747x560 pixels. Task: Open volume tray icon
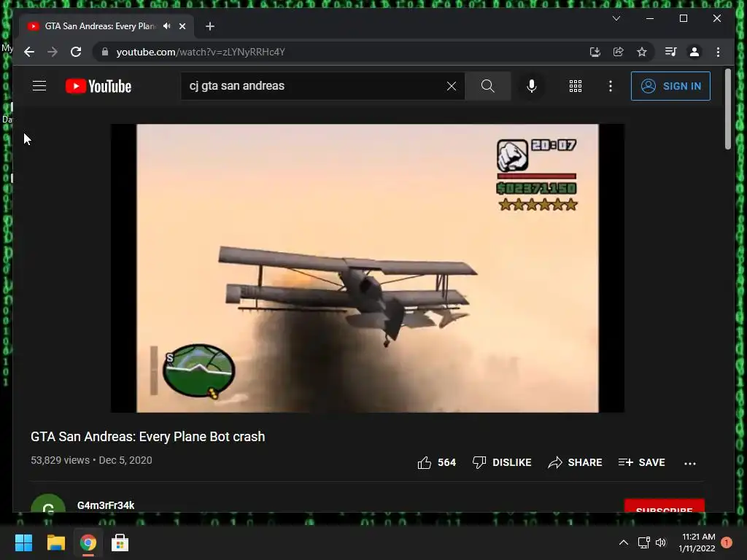pyautogui.click(x=661, y=542)
